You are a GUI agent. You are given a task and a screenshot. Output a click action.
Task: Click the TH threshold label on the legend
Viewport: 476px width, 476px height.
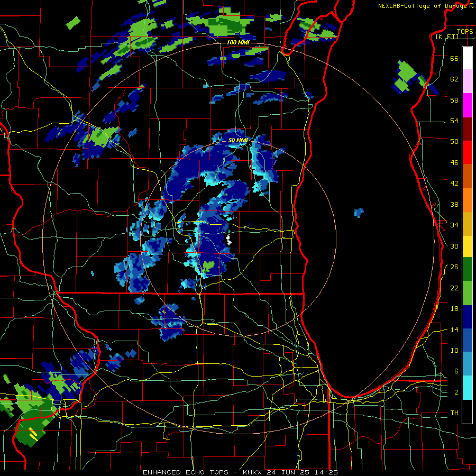coord(454,413)
